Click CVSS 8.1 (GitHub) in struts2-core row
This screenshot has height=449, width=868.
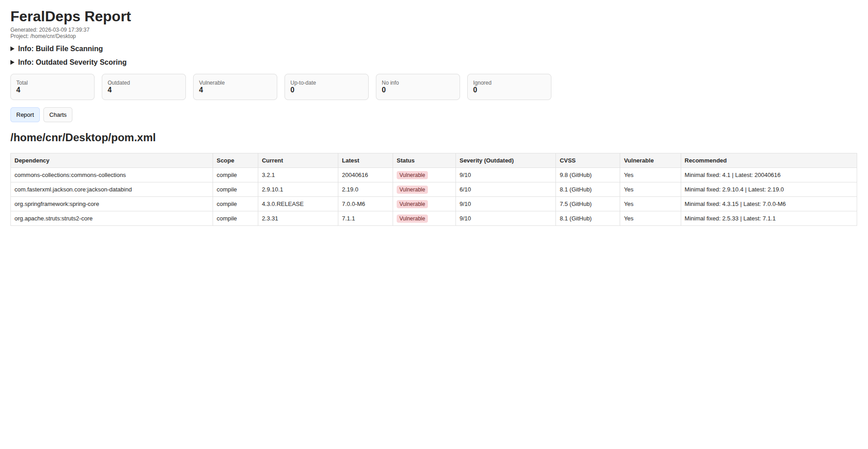click(x=576, y=219)
